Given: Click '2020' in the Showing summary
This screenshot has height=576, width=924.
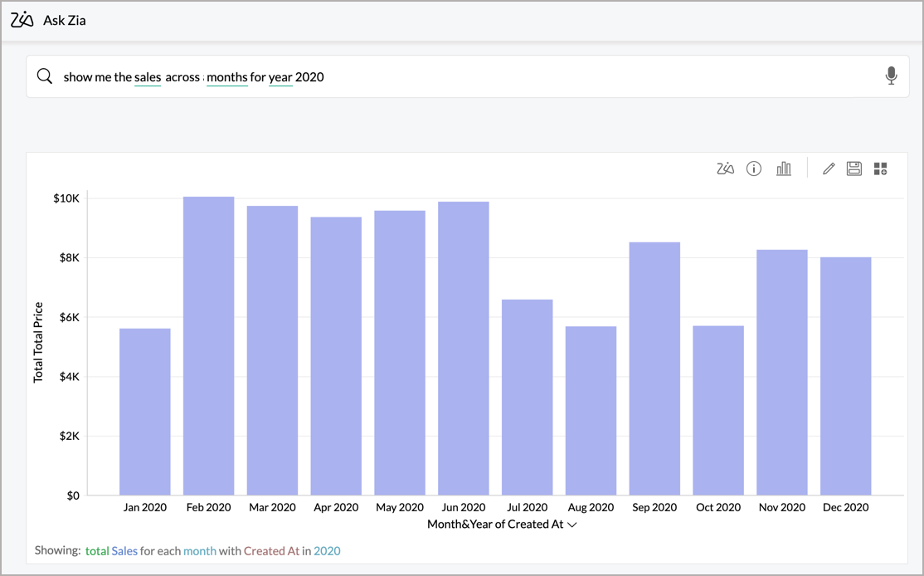Looking at the screenshot, I should pyautogui.click(x=327, y=550).
